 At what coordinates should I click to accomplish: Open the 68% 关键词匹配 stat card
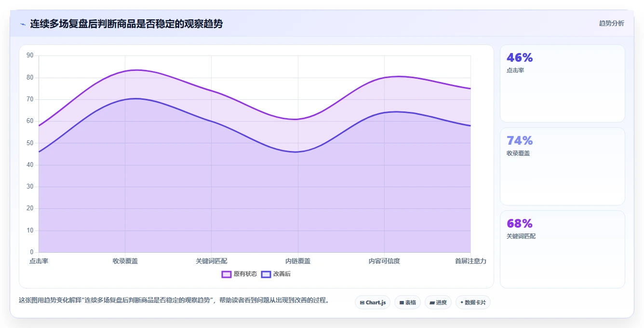pyautogui.click(x=562, y=249)
